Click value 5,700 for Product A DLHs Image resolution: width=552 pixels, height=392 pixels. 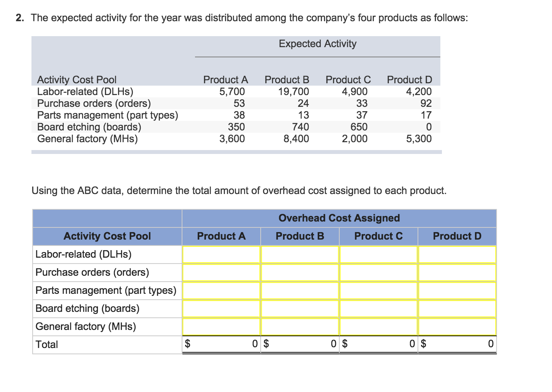(232, 92)
